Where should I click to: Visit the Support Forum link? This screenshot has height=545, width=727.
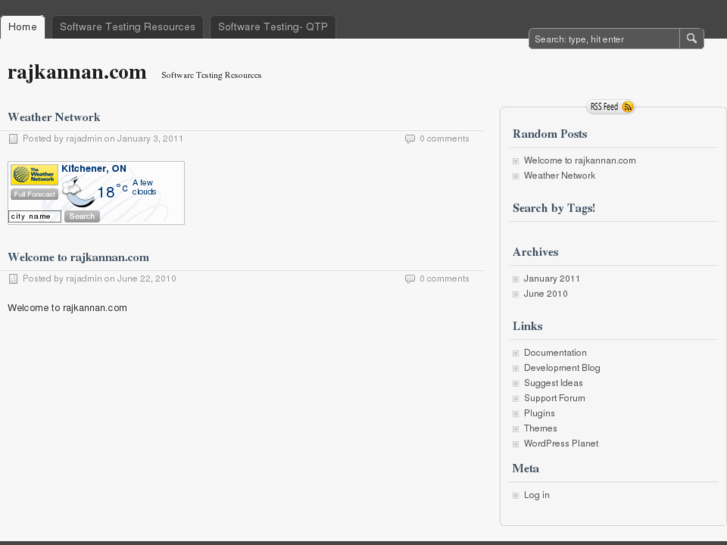pyautogui.click(x=554, y=398)
